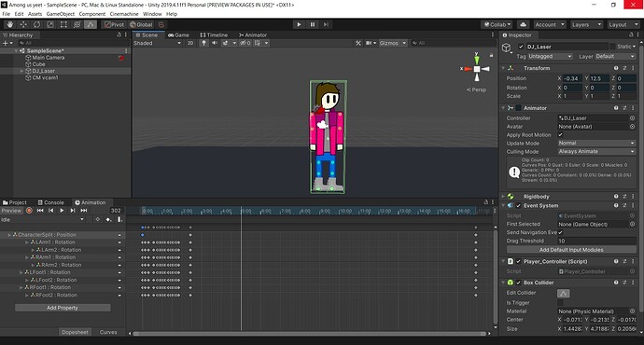This screenshot has width=644, height=345.
Task: Toggle the Static checkbox
Action: (x=612, y=47)
